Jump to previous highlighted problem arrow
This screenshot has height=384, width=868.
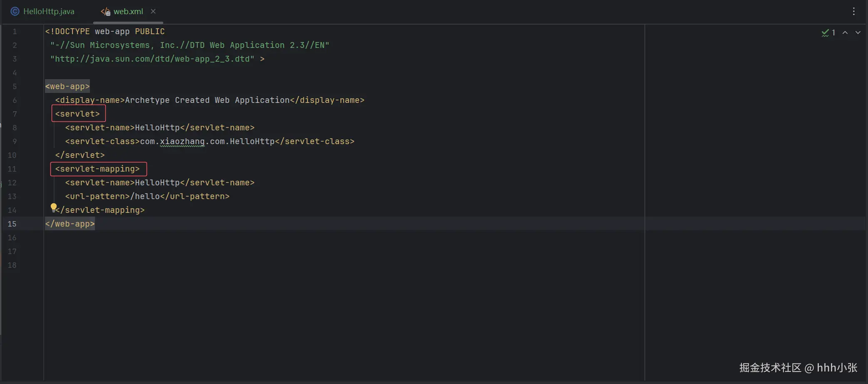(845, 32)
